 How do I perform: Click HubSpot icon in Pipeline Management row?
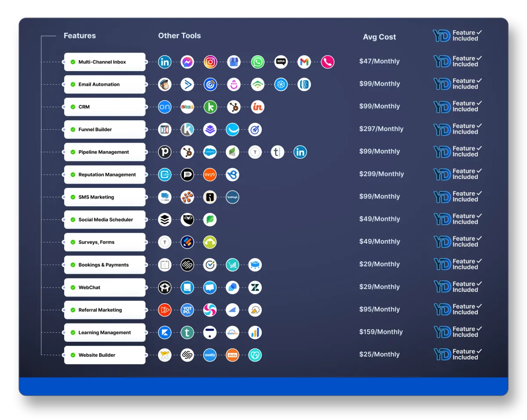pyautogui.click(x=188, y=152)
